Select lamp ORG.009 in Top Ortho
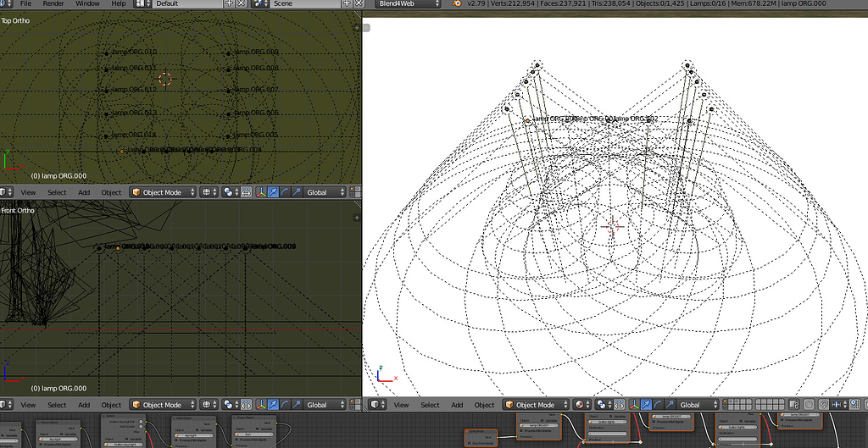868x448 pixels. 228,53
